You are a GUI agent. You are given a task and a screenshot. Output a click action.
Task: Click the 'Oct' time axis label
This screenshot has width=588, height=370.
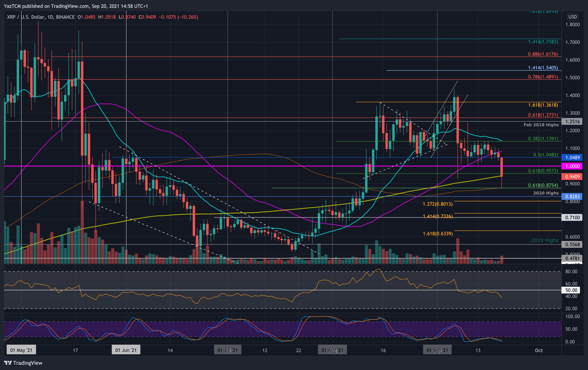539,350
